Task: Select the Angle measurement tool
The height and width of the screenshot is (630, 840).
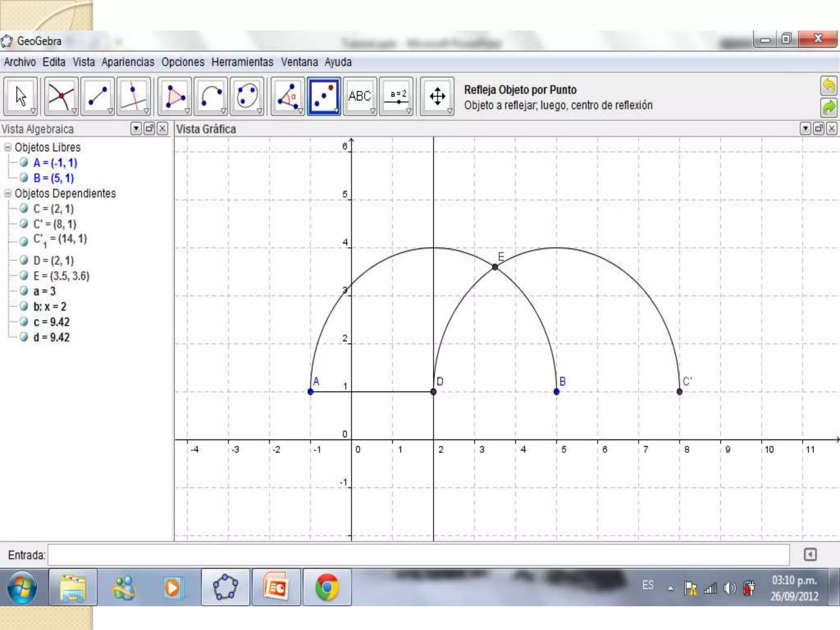Action: (287, 96)
